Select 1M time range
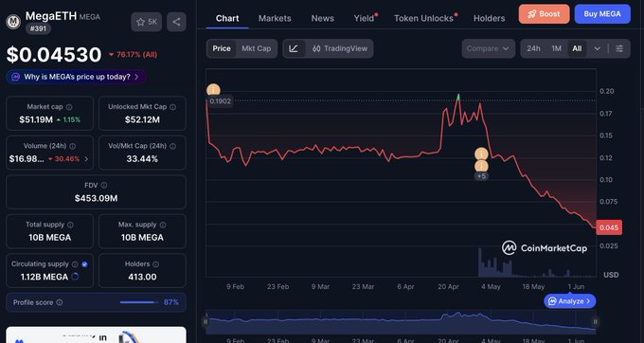The image size is (644, 343). click(557, 48)
